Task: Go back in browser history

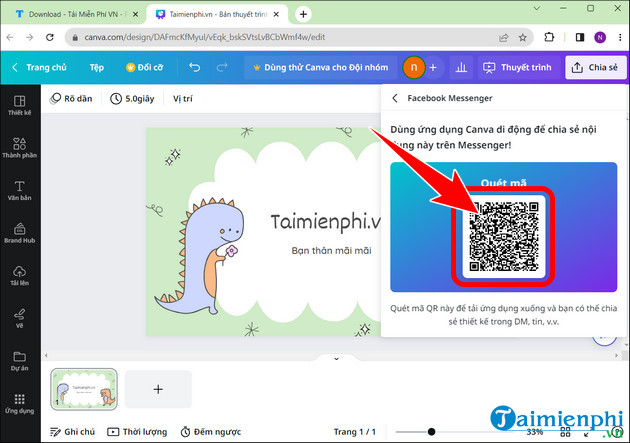Action: point(10,37)
